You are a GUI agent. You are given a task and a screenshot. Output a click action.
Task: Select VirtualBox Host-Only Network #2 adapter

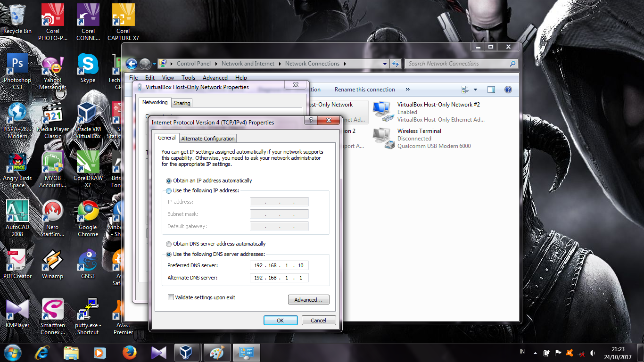click(x=429, y=112)
